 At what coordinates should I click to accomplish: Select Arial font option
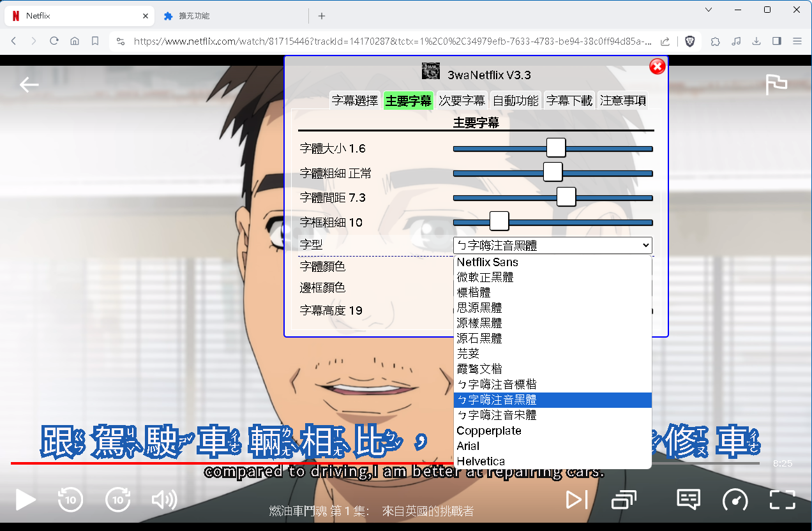point(553,446)
